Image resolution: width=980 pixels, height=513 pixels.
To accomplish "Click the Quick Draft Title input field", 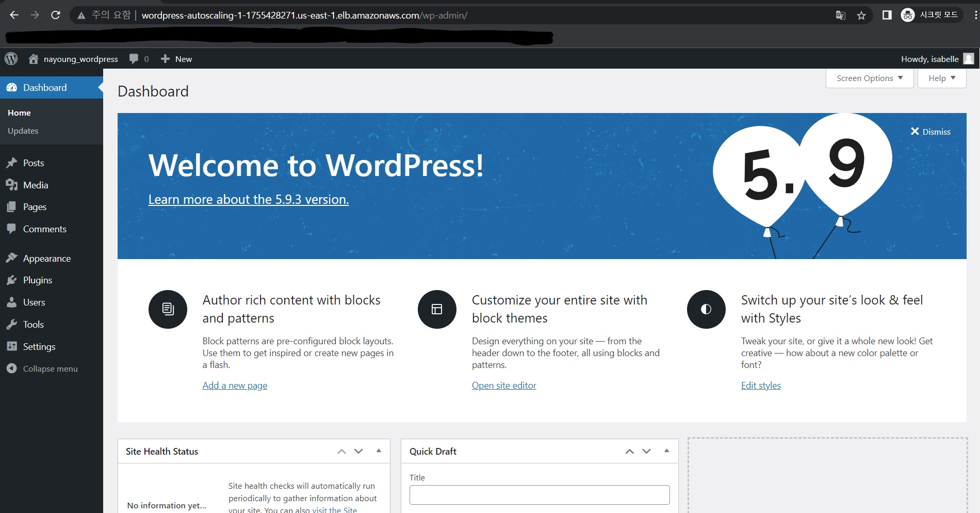I will 540,495.
